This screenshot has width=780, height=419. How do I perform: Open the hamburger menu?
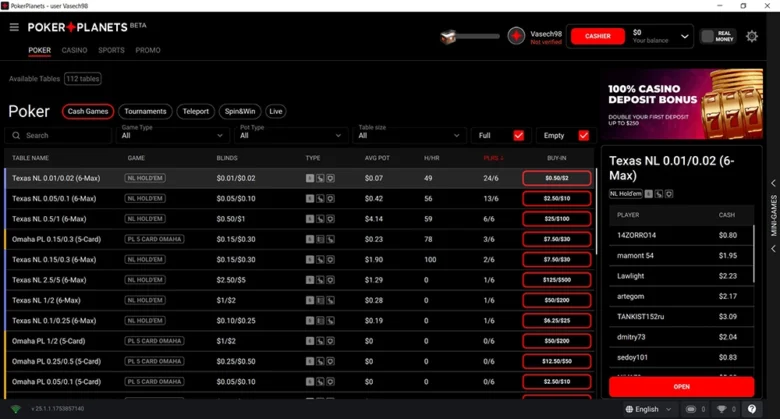coord(14,27)
